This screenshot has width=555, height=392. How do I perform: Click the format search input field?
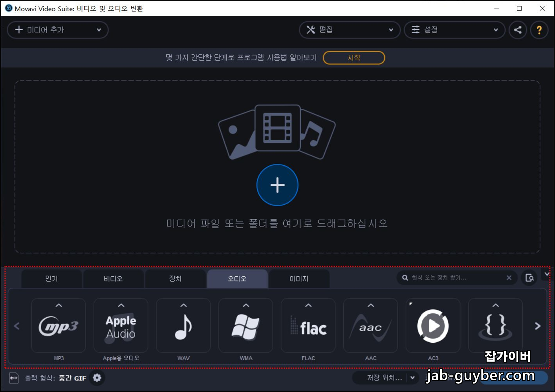coord(457,278)
